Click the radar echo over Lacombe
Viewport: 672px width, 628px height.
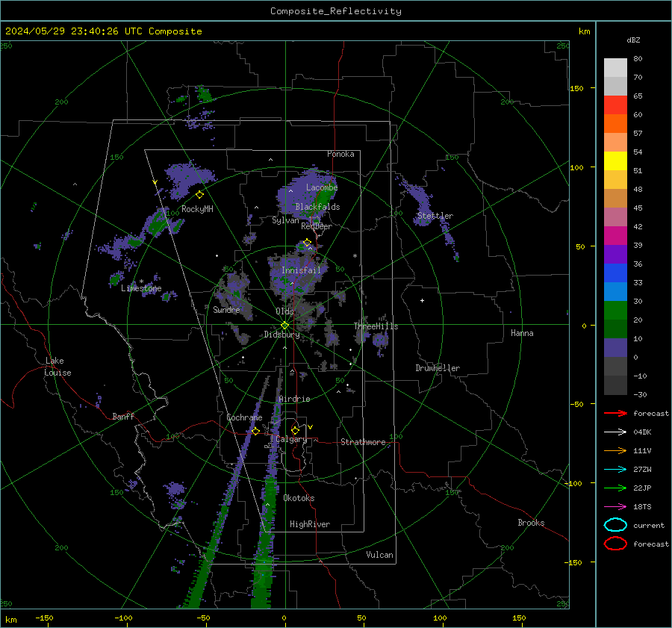click(x=306, y=193)
